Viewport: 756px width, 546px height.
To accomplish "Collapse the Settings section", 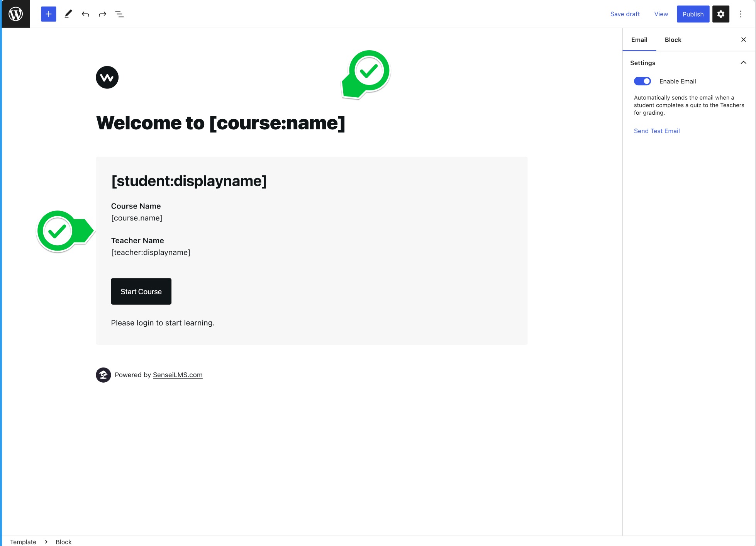I will (744, 62).
